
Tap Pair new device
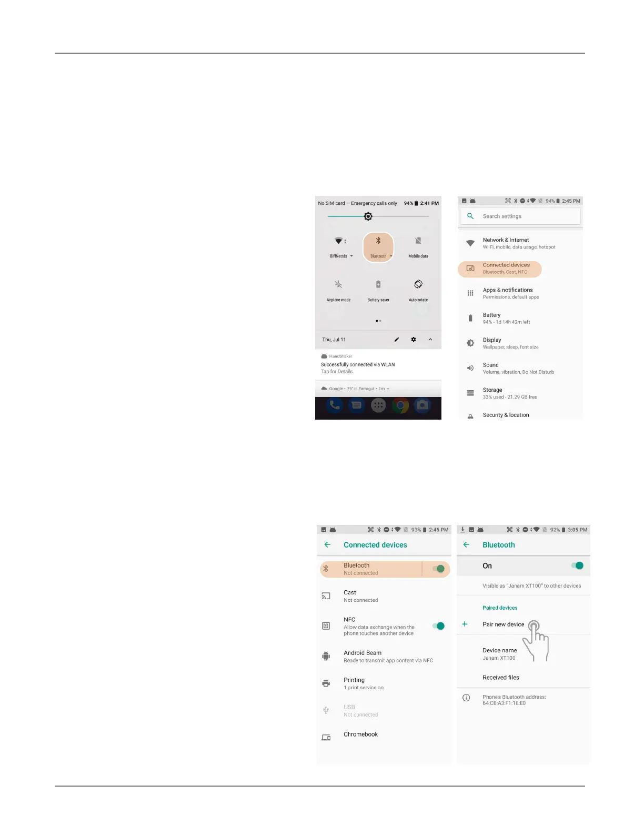click(x=504, y=624)
